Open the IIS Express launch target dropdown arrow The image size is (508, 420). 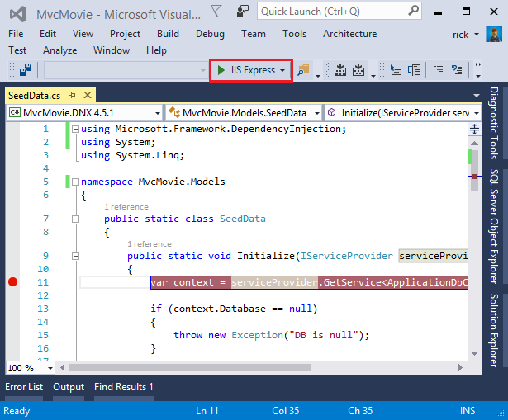click(282, 71)
